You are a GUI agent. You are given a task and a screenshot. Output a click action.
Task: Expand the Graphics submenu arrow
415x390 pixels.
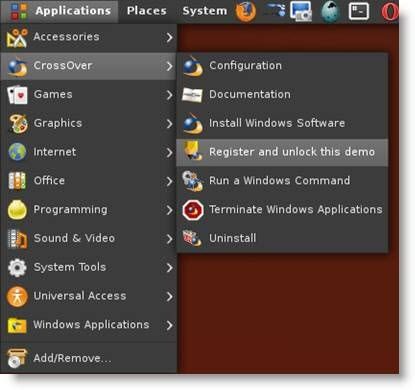(170, 124)
